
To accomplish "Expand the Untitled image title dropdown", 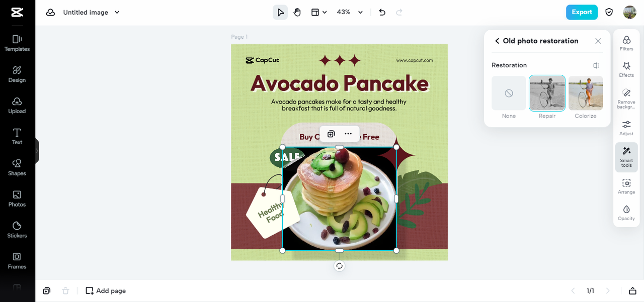I will point(117,12).
